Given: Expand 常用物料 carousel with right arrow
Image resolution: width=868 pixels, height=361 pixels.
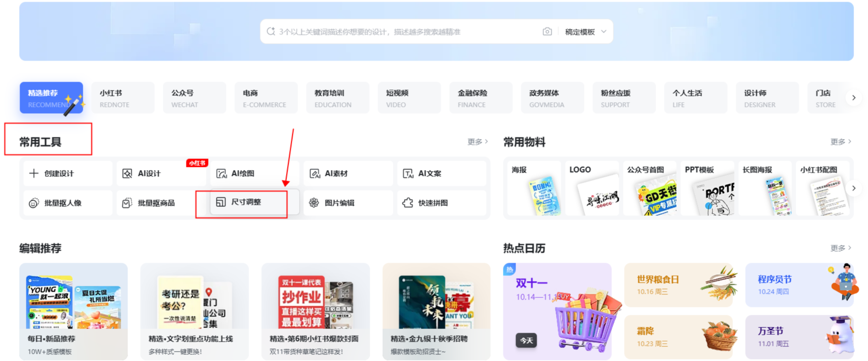Looking at the screenshot, I should (853, 188).
